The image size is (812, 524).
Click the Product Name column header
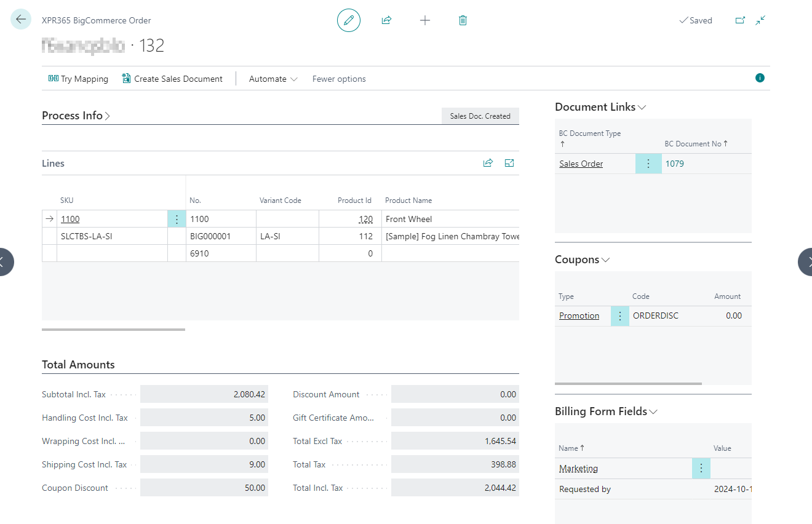click(x=408, y=200)
